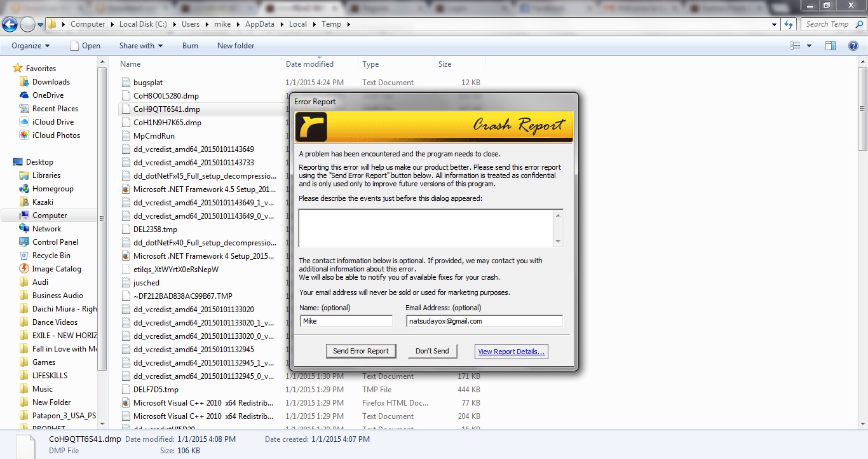Click the Microsoft Visual C++ 2010 Firefox HTML icon
The height and width of the screenshot is (459, 868).
coord(126,403)
